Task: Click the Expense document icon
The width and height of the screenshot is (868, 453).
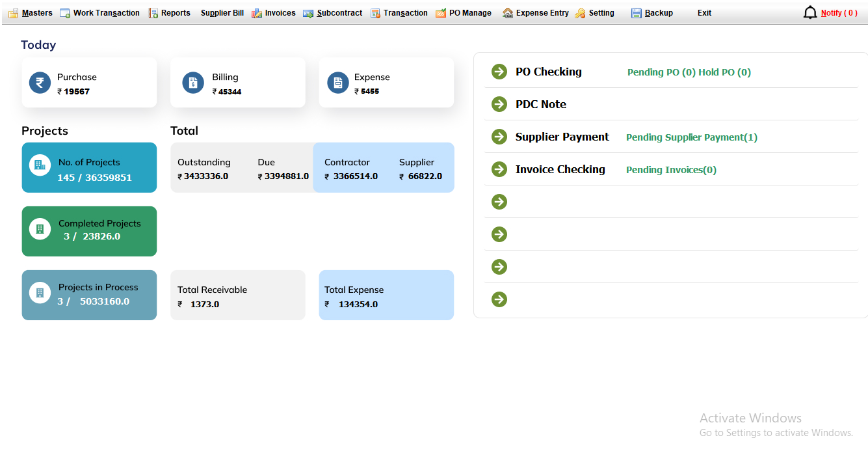Action: click(338, 83)
